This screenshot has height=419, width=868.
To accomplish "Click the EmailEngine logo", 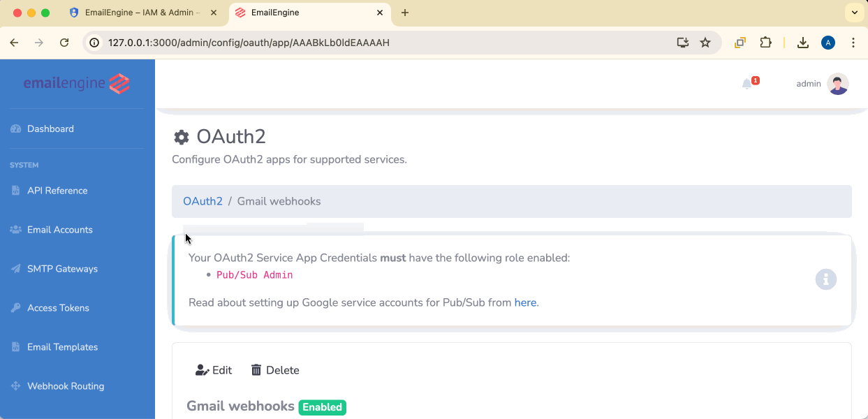I will point(75,83).
